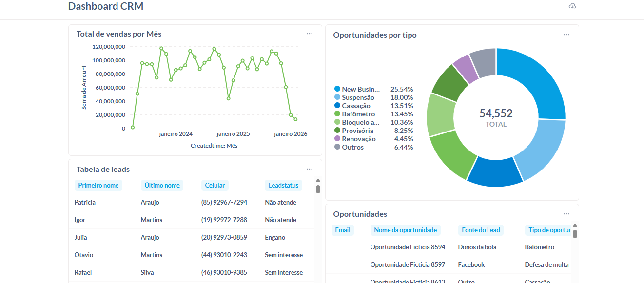The height and width of the screenshot is (283, 644).
Task: Click Otavio in the leads table
Action: coord(84,255)
